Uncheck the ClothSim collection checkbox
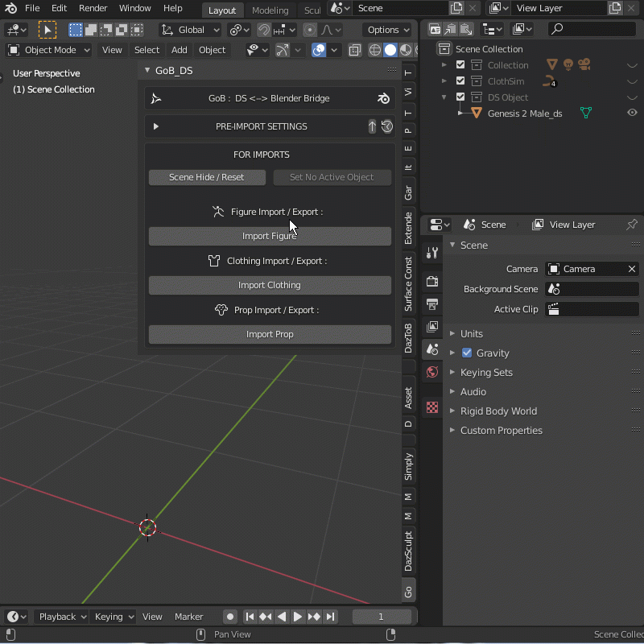 tap(460, 81)
